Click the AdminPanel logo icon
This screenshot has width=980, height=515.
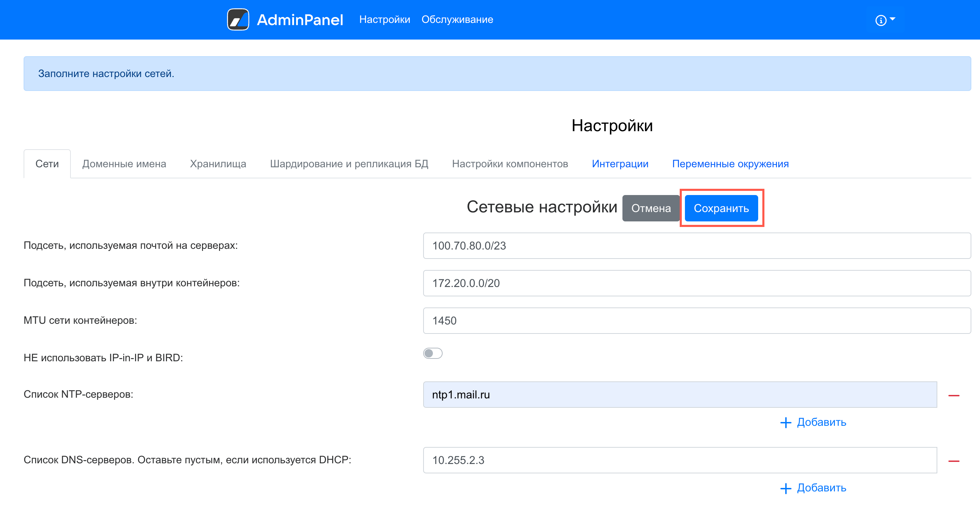point(238,19)
